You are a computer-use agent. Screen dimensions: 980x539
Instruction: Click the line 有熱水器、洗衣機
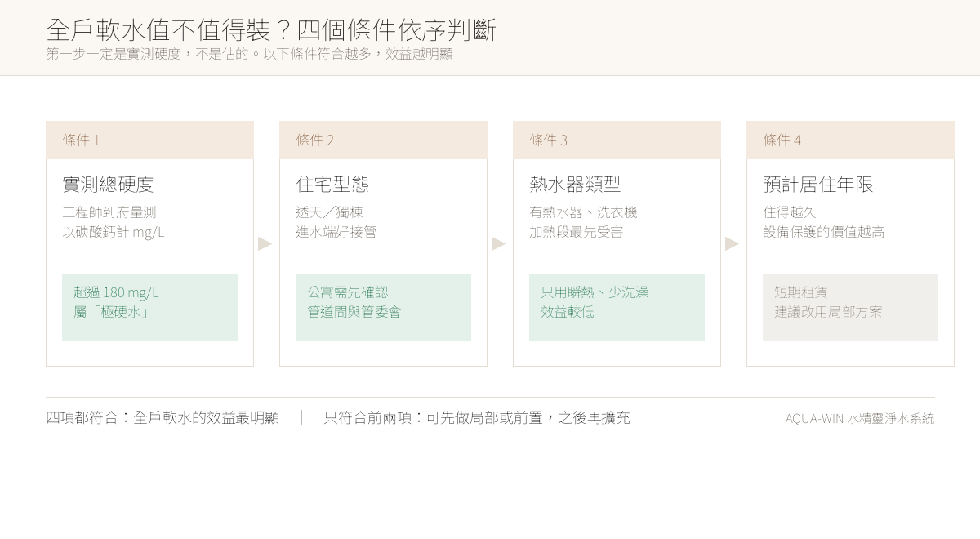pos(583,212)
